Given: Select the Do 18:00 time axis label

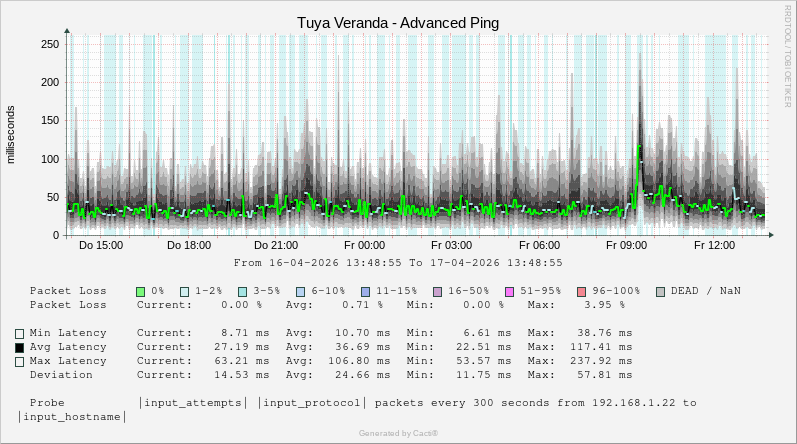Looking at the screenshot, I should (189, 245).
